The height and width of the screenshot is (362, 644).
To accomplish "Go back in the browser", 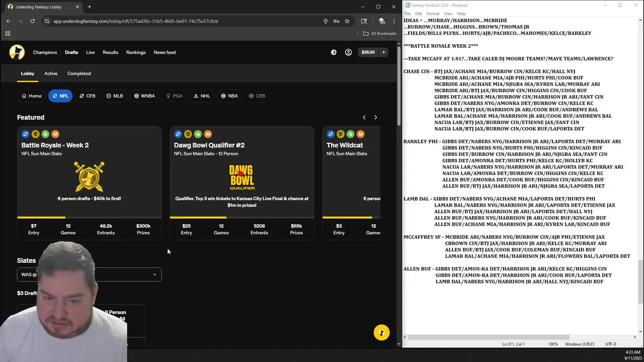I will tap(8, 21).
